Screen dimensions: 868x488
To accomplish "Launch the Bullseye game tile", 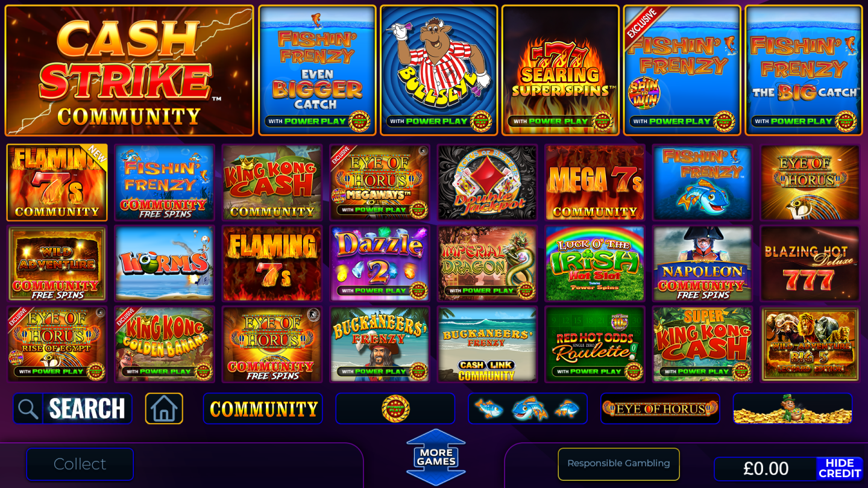I will (x=439, y=70).
